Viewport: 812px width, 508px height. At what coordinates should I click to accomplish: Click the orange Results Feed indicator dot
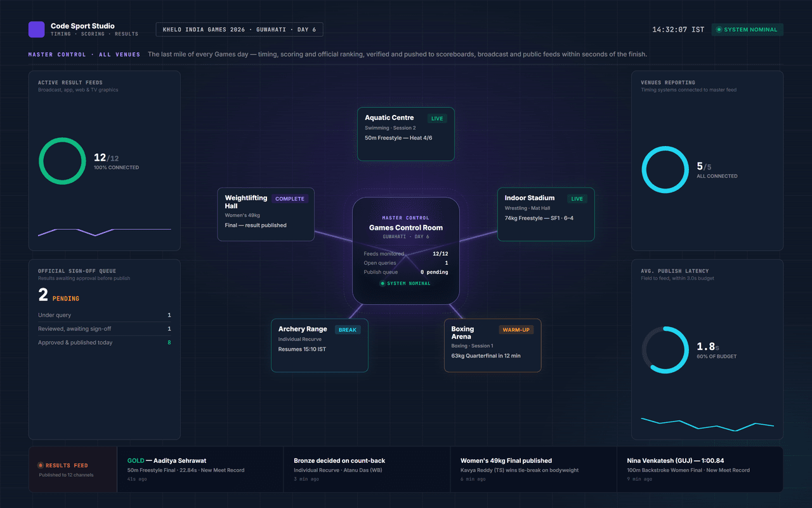41,465
